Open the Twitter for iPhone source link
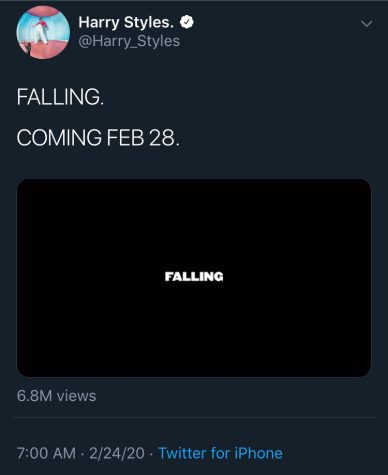Image resolution: width=388 pixels, height=475 pixels. 220,453
